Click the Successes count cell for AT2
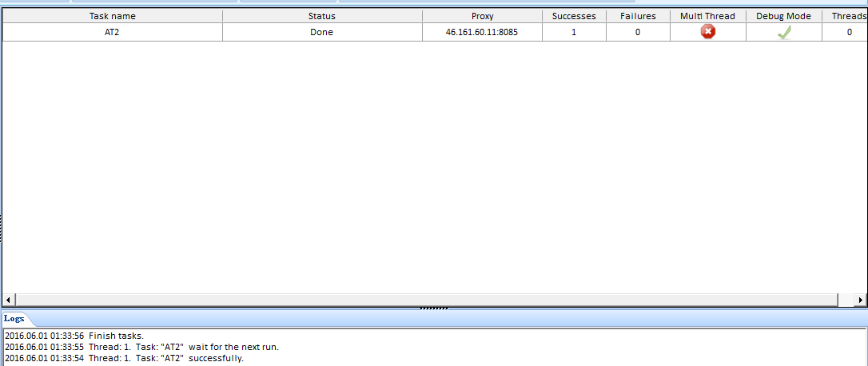 (574, 32)
